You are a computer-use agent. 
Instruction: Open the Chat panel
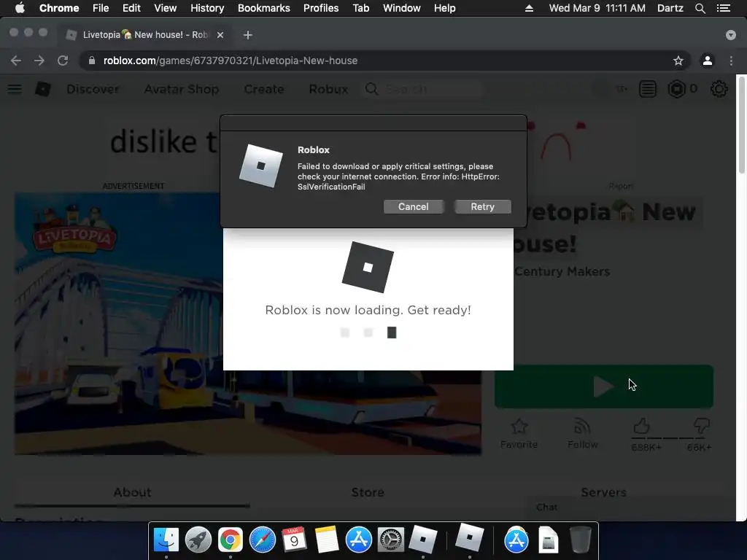pyautogui.click(x=547, y=507)
